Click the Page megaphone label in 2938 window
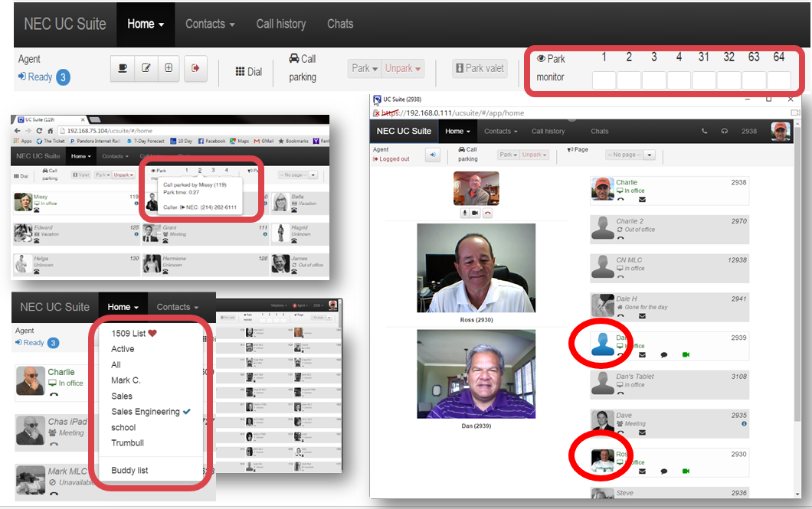 pyautogui.click(x=578, y=149)
